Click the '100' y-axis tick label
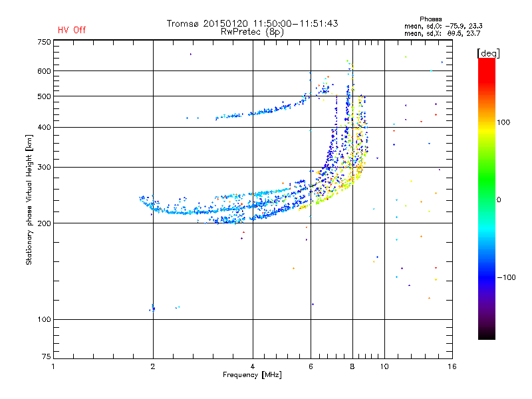The image size is (532, 399). [44, 319]
